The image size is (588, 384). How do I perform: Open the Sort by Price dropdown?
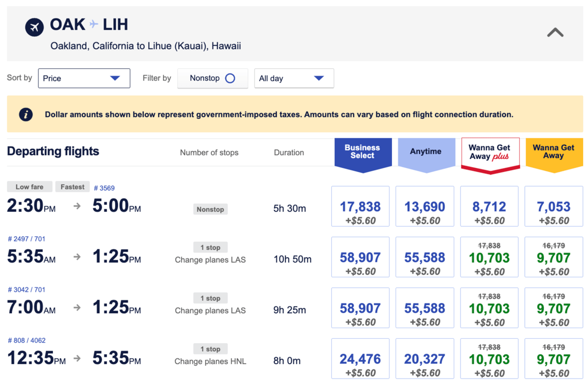point(84,78)
